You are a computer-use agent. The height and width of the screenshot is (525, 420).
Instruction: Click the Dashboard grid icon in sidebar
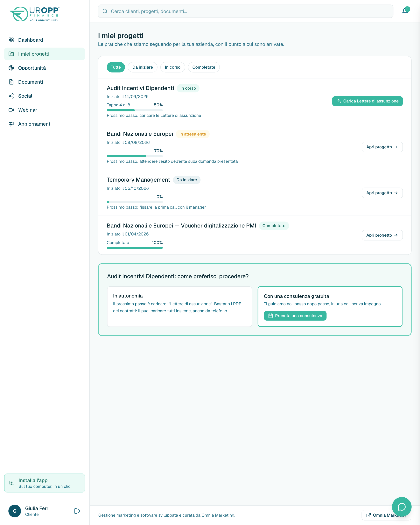(x=11, y=40)
